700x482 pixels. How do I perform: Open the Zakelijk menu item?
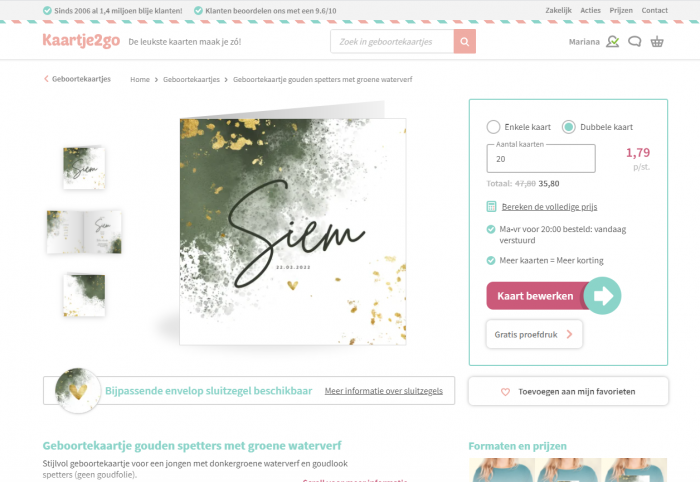tap(558, 10)
